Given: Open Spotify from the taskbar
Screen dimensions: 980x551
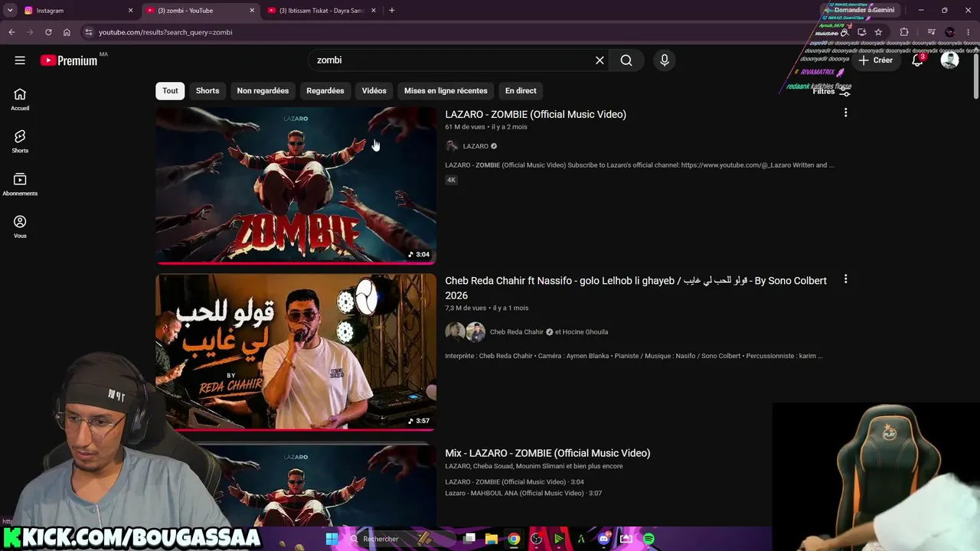Looking at the screenshot, I should click(648, 539).
